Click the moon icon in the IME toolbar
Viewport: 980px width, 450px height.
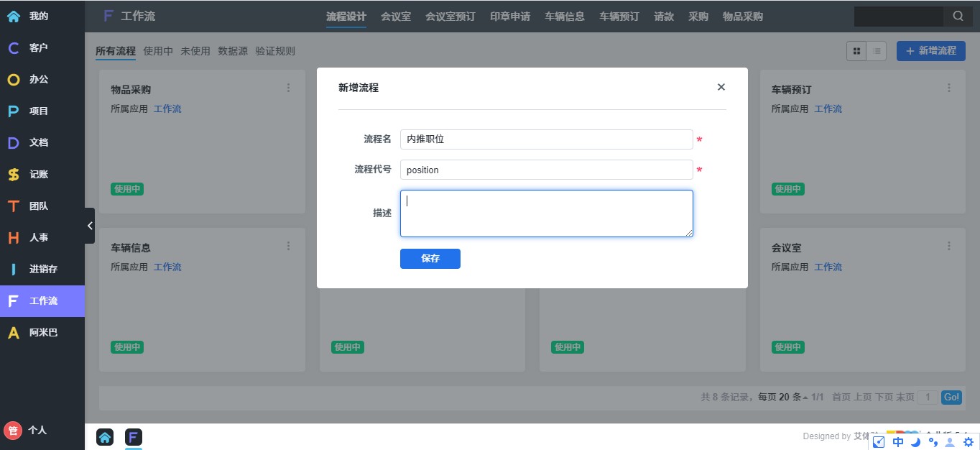click(x=915, y=442)
